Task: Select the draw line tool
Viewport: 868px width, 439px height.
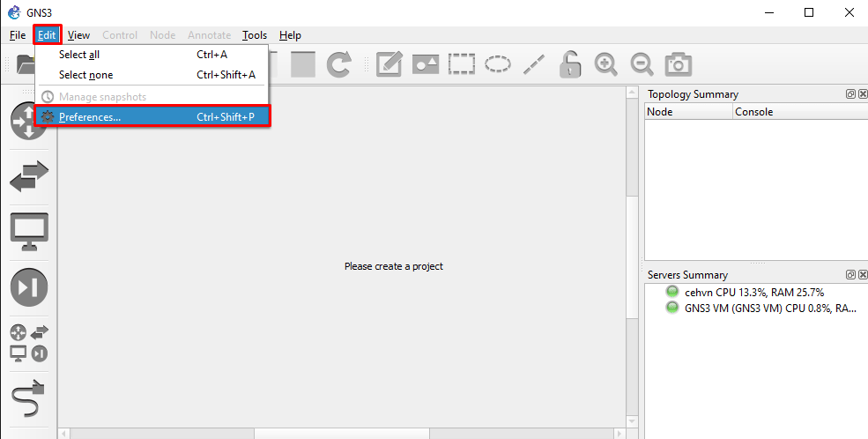Action: [x=534, y=64]
